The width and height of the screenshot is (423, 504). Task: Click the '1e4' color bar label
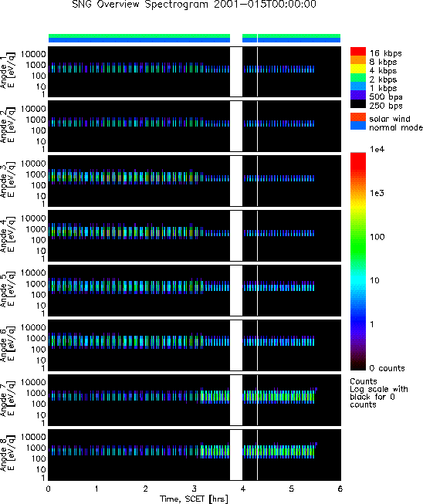pyautogui.click(x=377, y=149)
